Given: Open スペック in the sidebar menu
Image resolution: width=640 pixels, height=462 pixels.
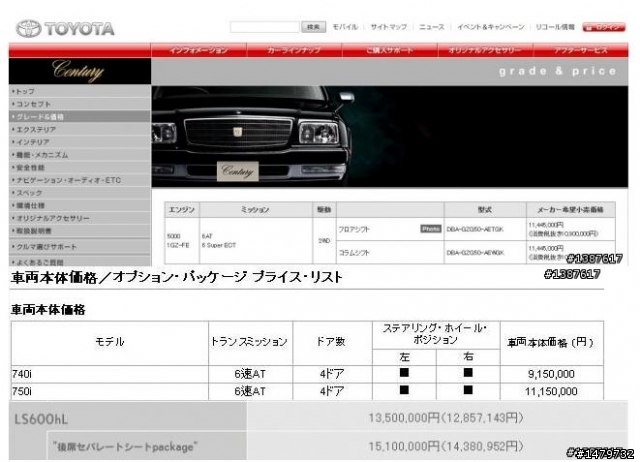Looking at the screenshot, I should 80,193.
